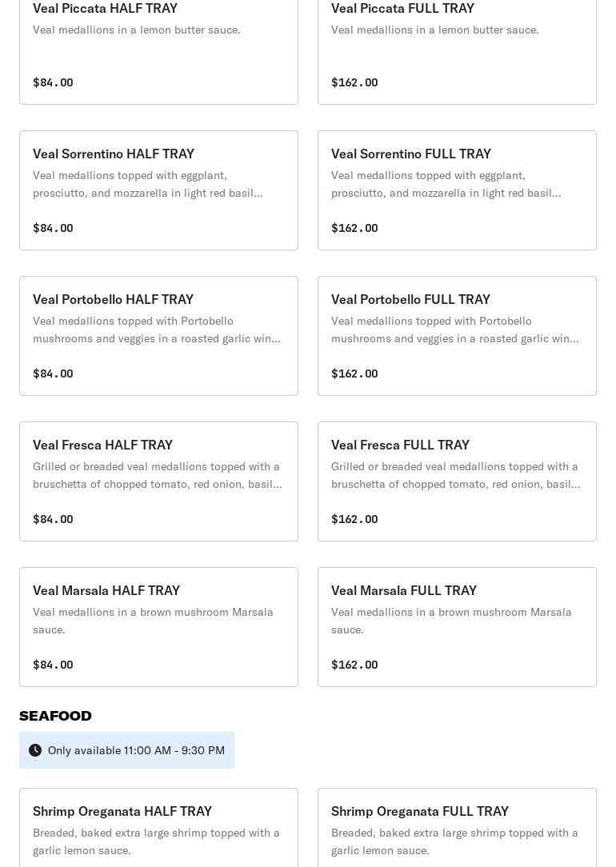The height and width of the screenshot is (867, 616).
Task: Open Veal Fresca FULL TRAY details
Action: point(457,481)
